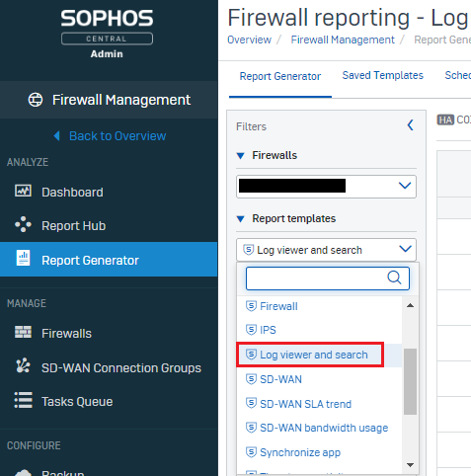Click the Back to Overview arrow icon

tap(56, 135)
